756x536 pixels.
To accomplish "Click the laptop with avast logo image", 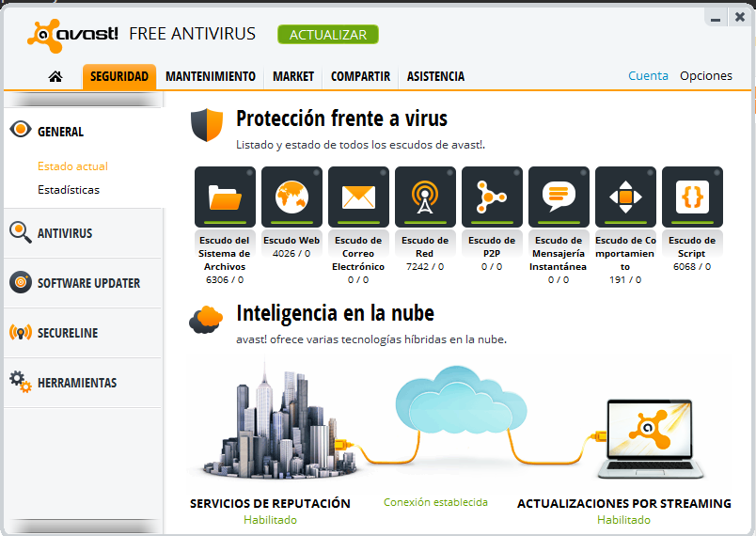I will pos(651,438).
